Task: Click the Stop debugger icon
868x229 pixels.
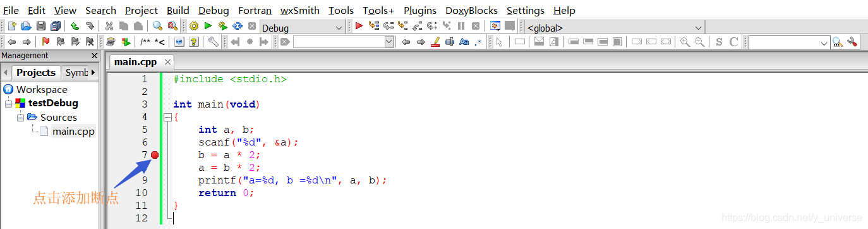Action: [476, 27]
